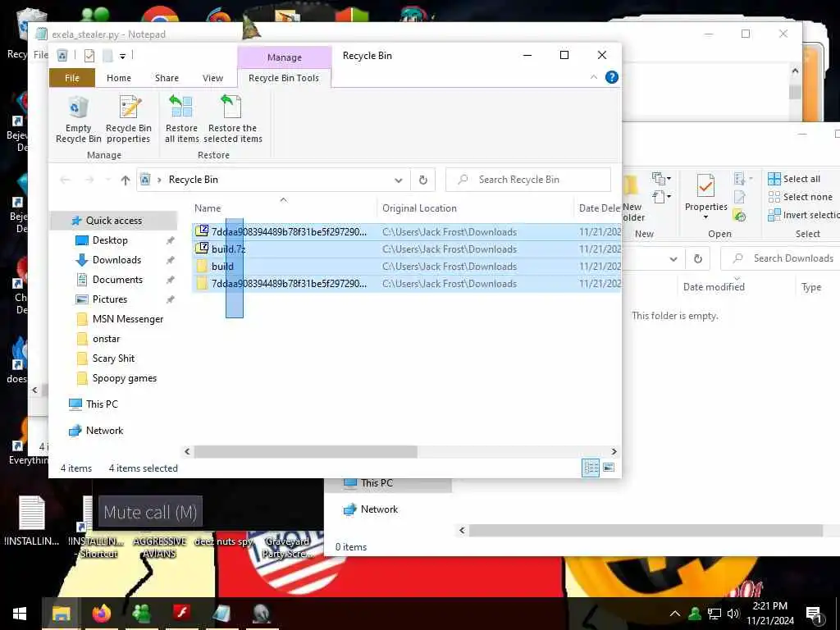Open the MSN Messenger folder
This screenshot has width=840, height=630.
[x=127, y=319]
